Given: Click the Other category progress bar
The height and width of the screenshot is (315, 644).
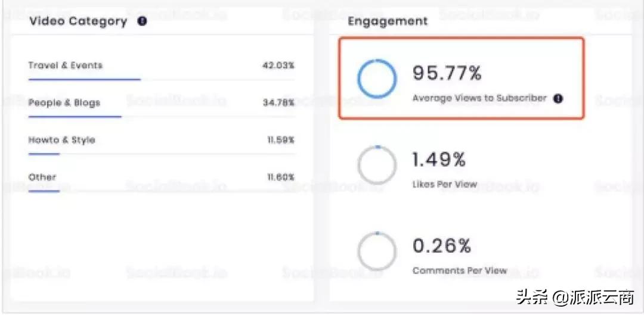Looking at the screenshot, I should (44, 191).
